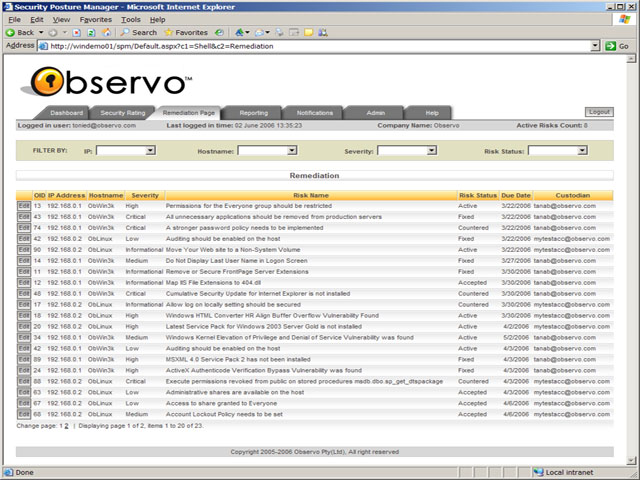640x480 pixels.
Task: Edit the OID 13 Permissions for Everyone row
Action: (24, 206)
